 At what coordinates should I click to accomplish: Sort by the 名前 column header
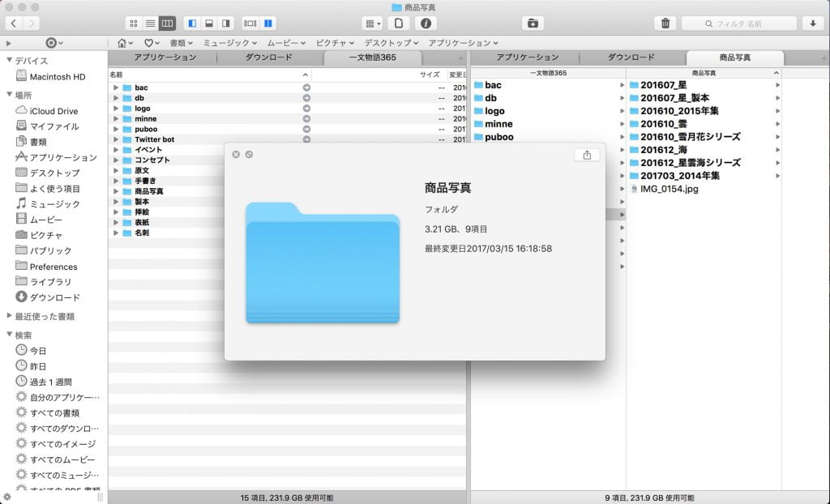pyautogui.click(x=210, y=75)
